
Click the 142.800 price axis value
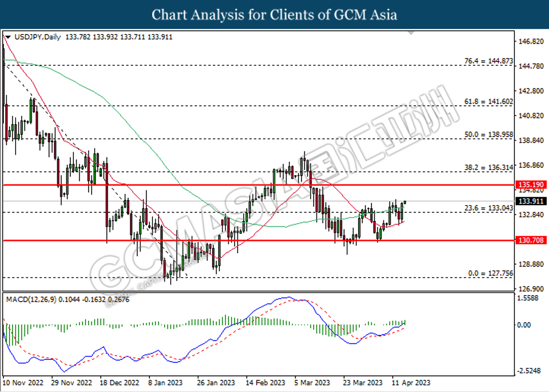531,91
